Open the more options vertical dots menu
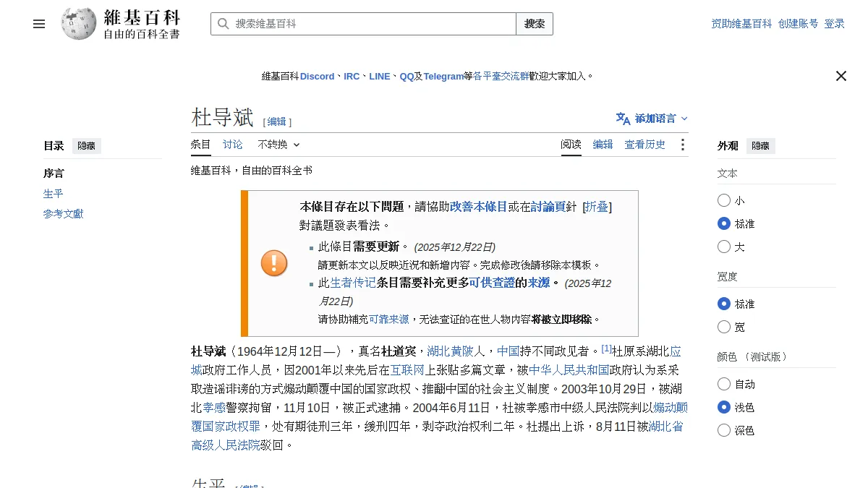This screenshot has height=488, width=868. click(682, 145)
